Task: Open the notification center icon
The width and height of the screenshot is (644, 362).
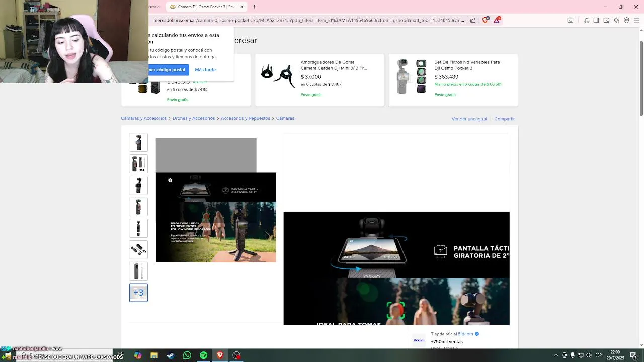Action: [633, 355]
